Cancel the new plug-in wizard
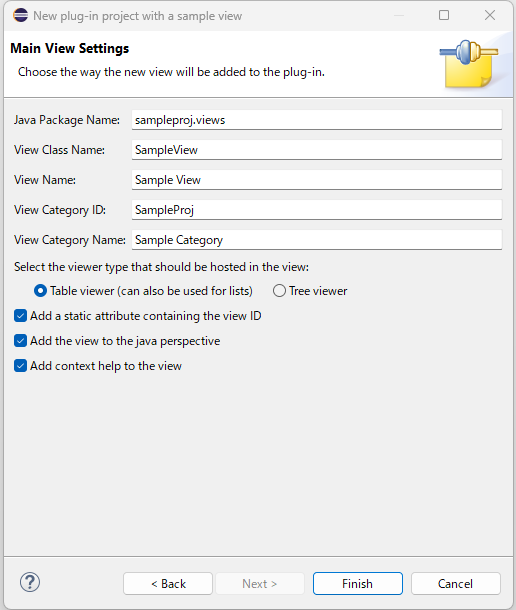The width and height of the screenshot is (516, 610). [x=456, y=584]
